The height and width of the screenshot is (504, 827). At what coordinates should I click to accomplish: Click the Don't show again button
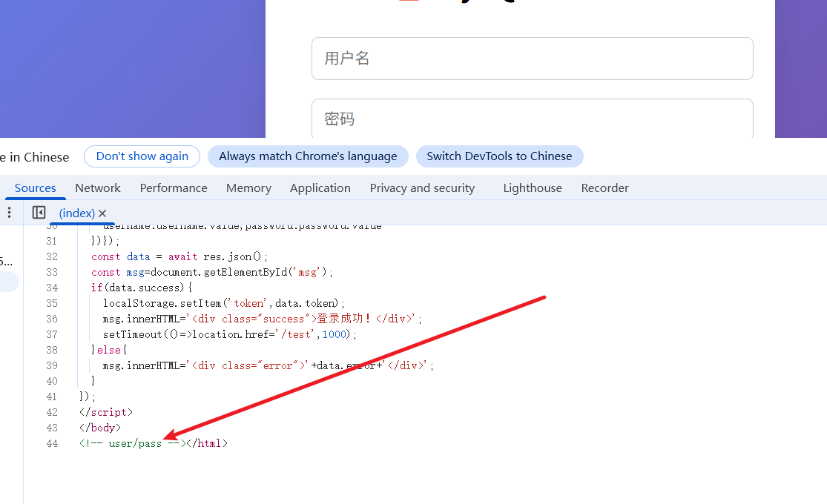click(x=142, y=156)
